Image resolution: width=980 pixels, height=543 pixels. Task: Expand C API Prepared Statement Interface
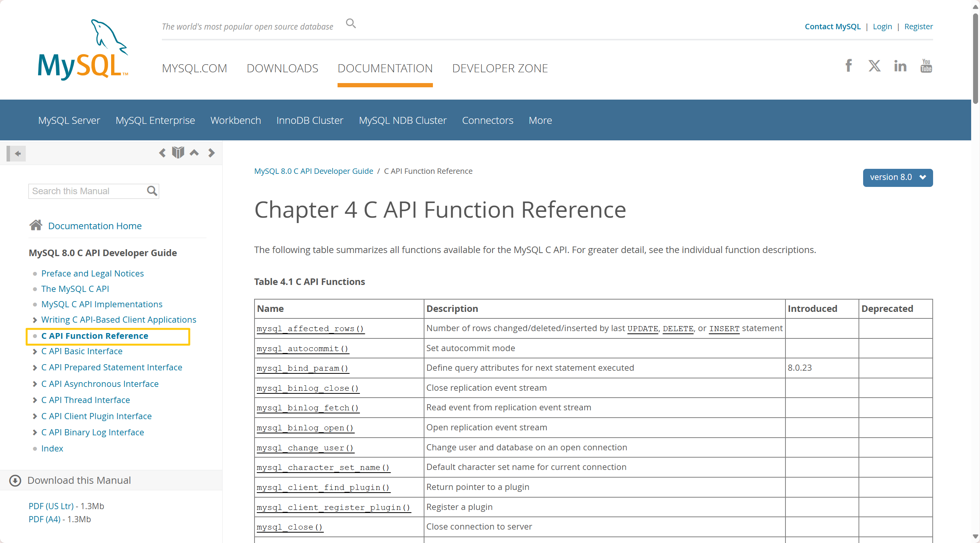35,368
